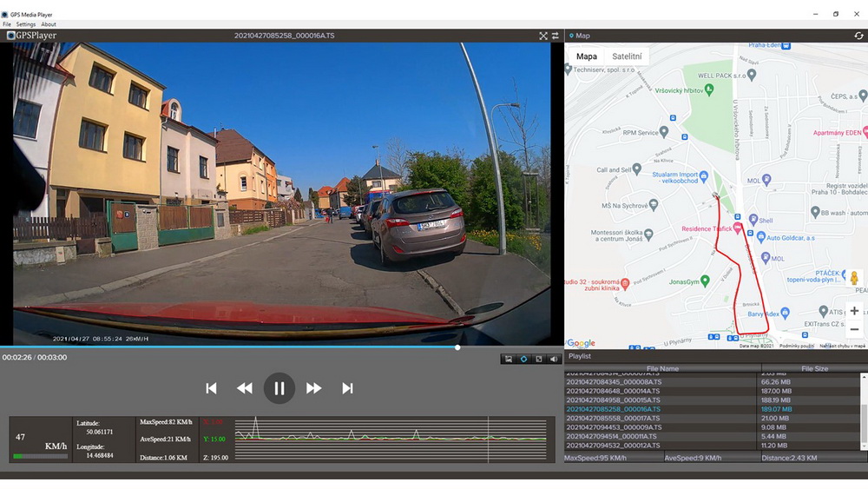Select file 20210427084345_000008A.TS
The width and height of the screenshot is (868, 489).
tap(614, 382)
